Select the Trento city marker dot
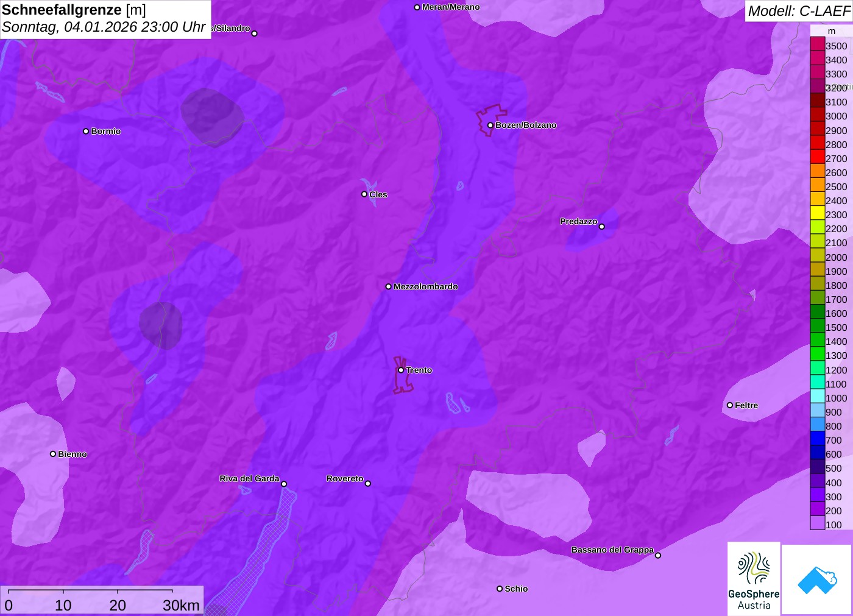The image size is (853, 616). point(401,370)
